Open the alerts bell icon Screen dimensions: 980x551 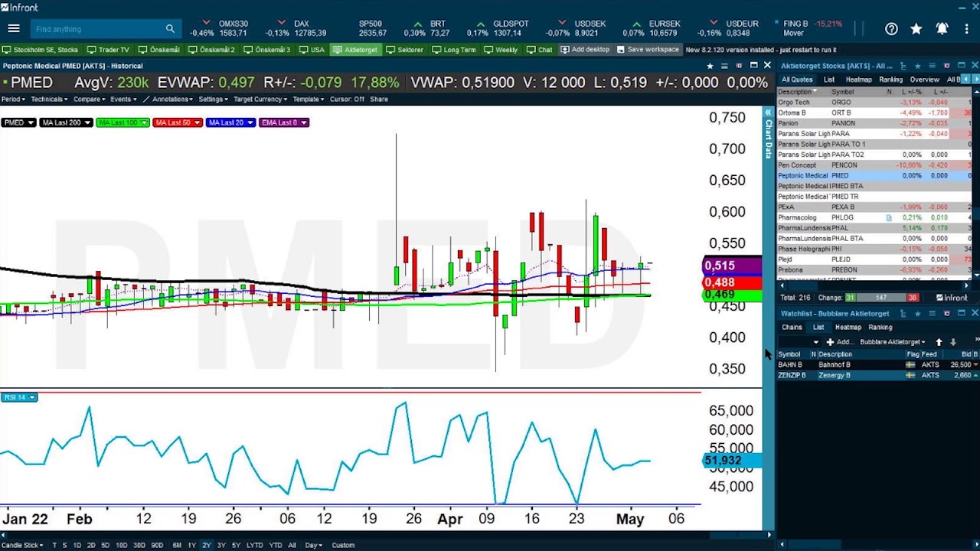click(x=942, y=29)
